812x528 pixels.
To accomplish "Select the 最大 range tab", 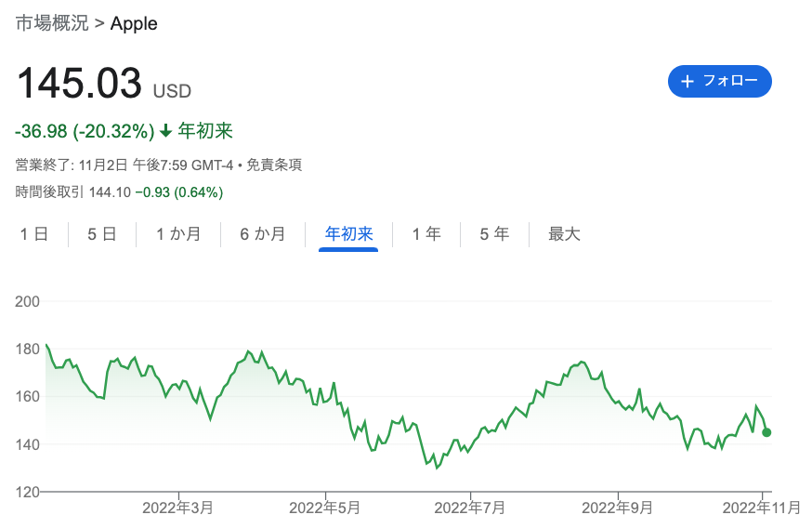I will point(564,234).
